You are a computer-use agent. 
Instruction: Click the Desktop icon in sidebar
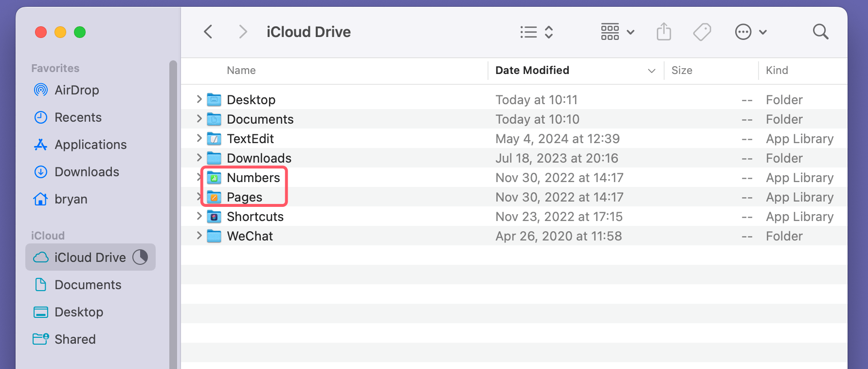41,312
